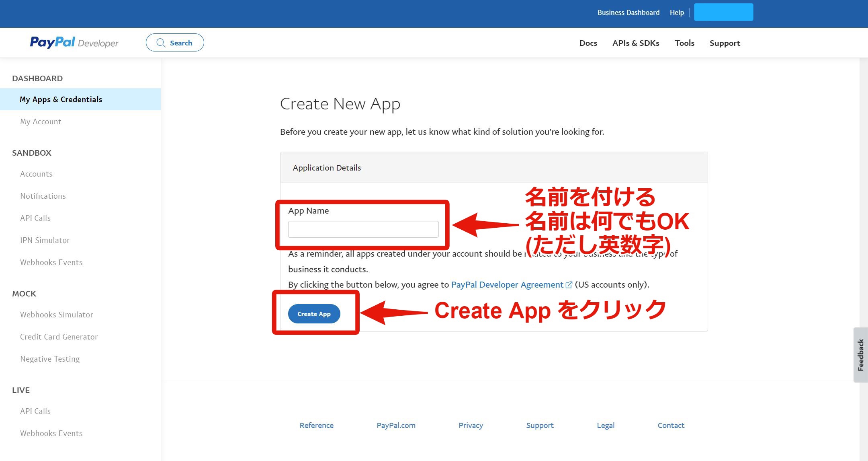Open footer Support link

pyautogui.click(x=540, y=425)
